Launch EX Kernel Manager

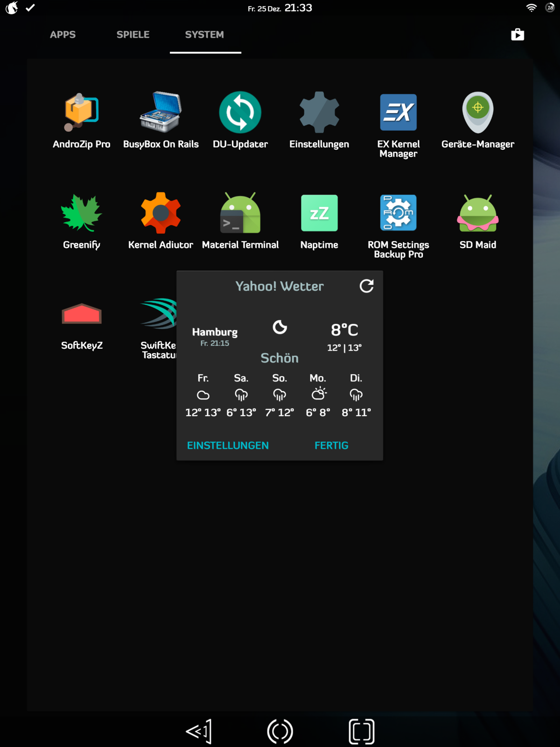click(x=398, y=113)
